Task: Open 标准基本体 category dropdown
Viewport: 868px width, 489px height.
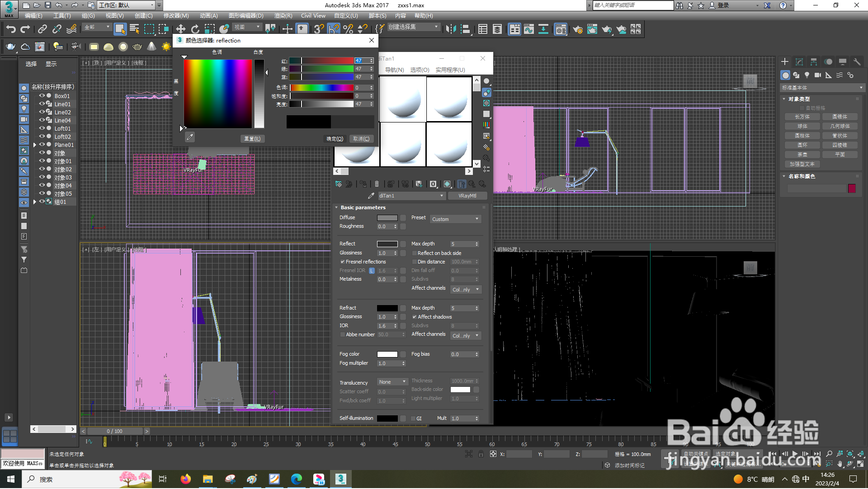Action: [x=822, y=88]
